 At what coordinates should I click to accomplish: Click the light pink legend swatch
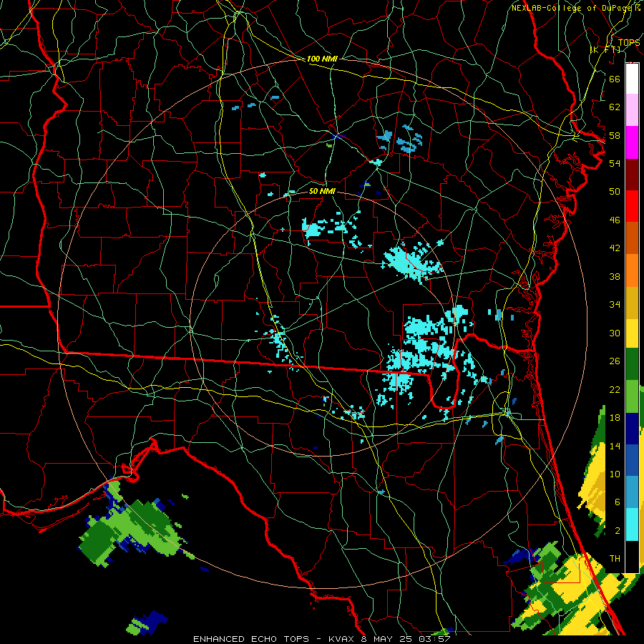tap(632, 109)
